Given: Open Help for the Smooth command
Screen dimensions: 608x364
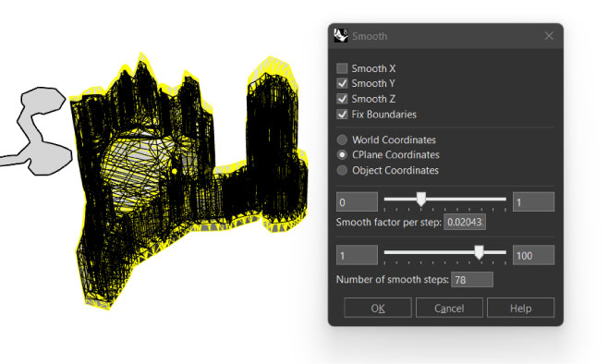Looking at the screenshot, I should tap(520, 308).
